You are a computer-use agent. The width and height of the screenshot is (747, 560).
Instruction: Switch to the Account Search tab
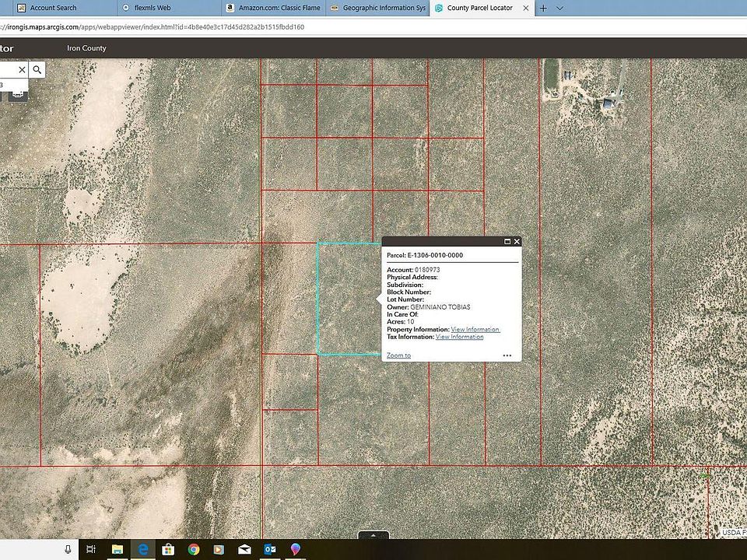53,8
